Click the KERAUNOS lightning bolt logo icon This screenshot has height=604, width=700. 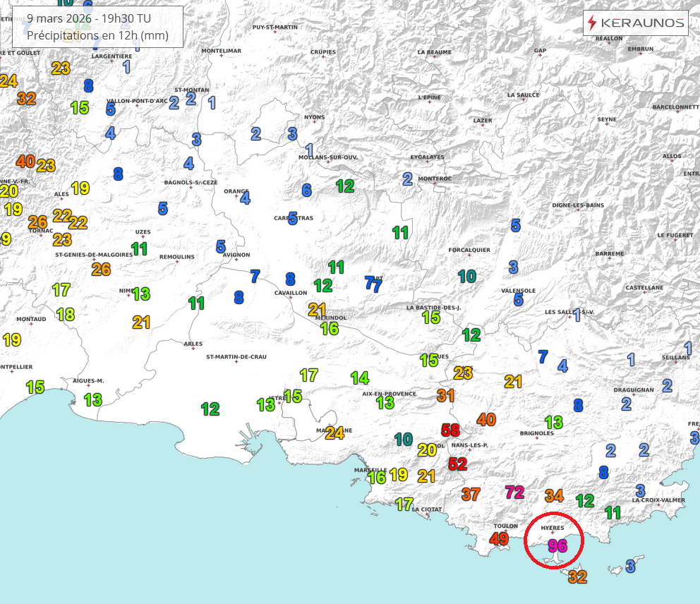click(593, 22)
